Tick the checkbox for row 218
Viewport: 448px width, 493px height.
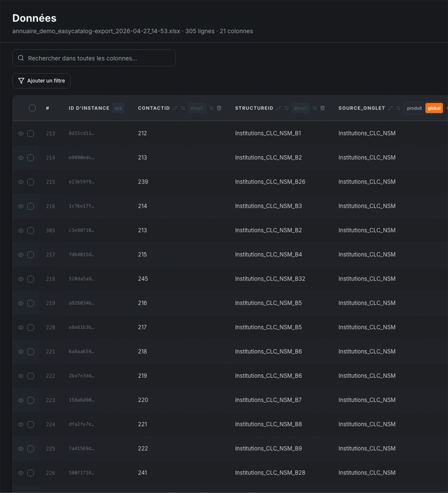(x=31, y=279)
